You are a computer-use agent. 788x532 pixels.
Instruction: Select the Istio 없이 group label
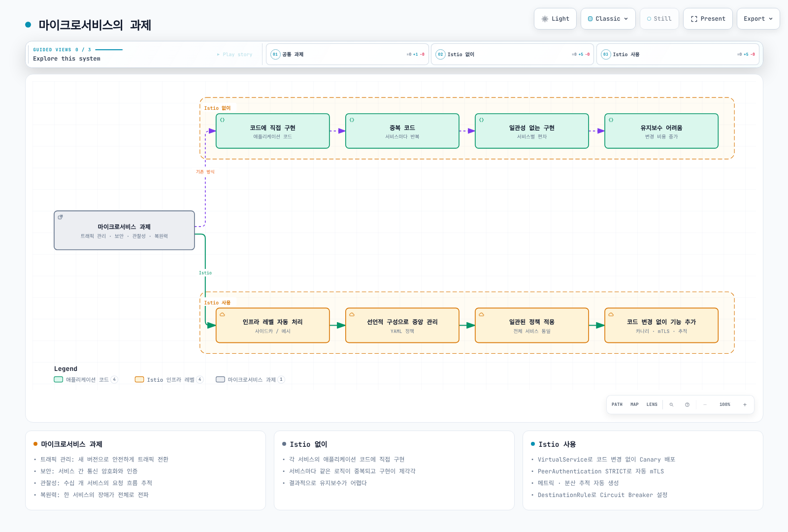(x=217, y=108)
